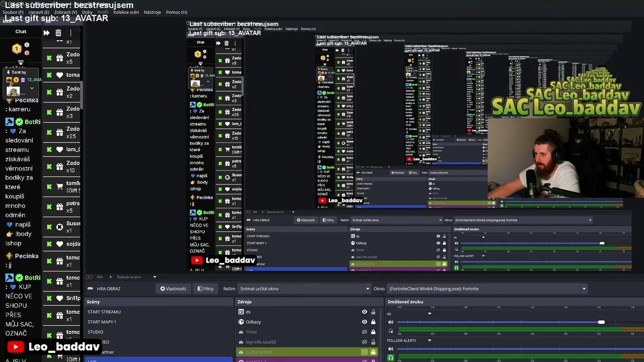Show Timer source with crossed eye icon
Screen dimensions: 644x362
tap(364, 332)
